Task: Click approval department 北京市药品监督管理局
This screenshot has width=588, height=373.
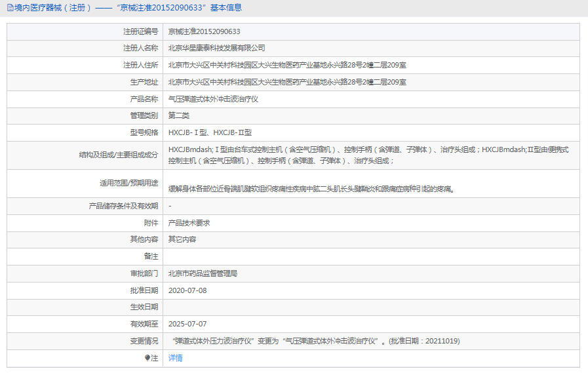Action: 203,273
